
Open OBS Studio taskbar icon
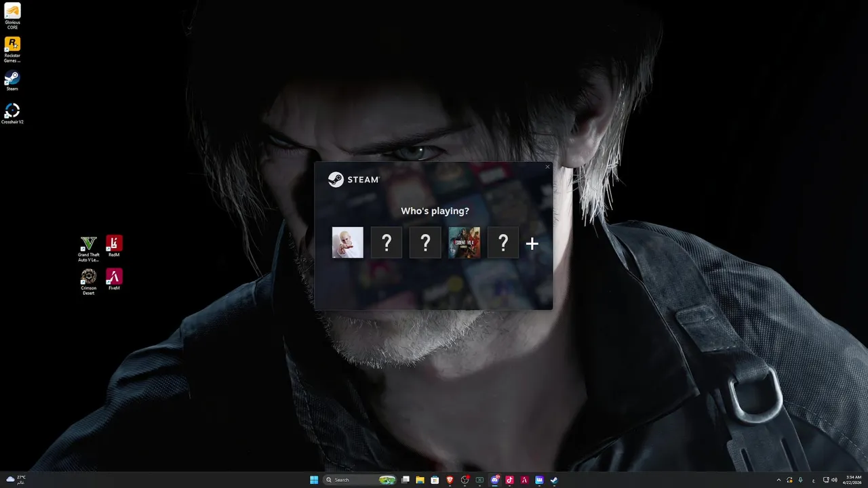click(465, 480)
